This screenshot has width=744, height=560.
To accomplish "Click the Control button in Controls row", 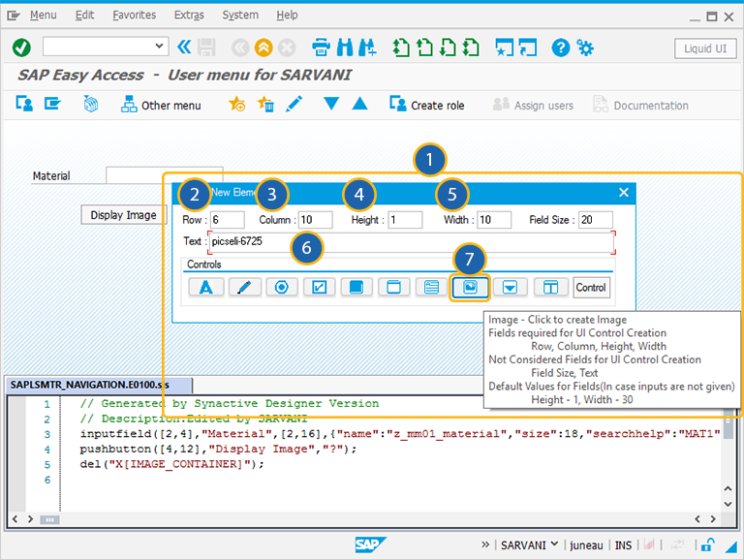I will click(591, 288).
